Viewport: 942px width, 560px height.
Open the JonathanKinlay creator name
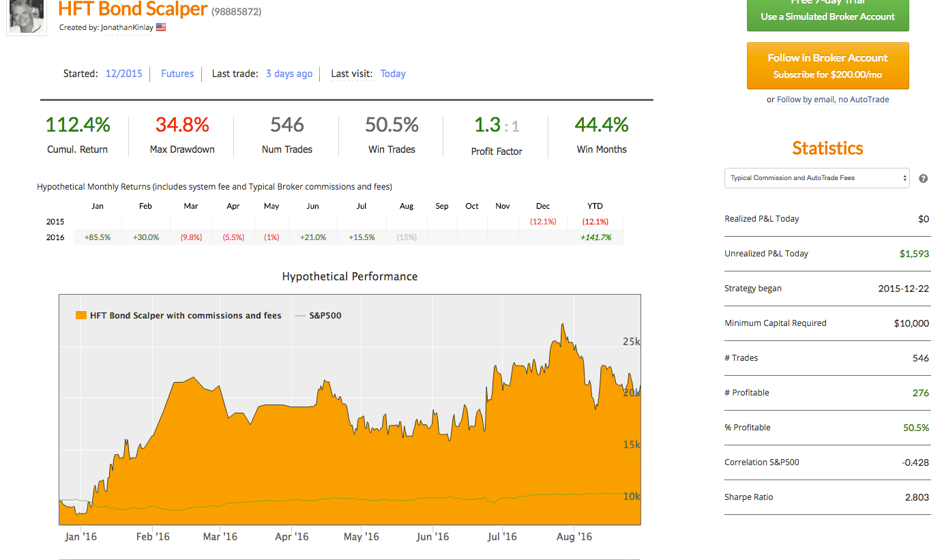pos(127,27)
